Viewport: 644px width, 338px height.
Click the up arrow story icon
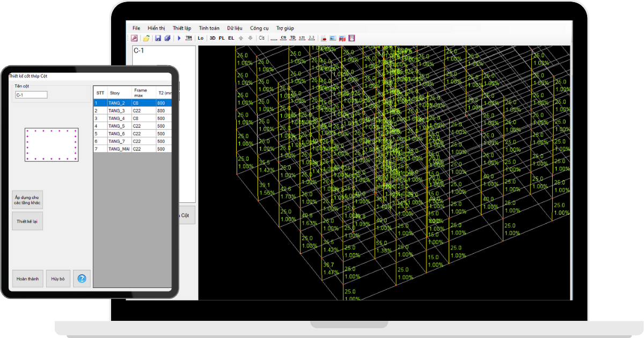[x=241, y=38]
